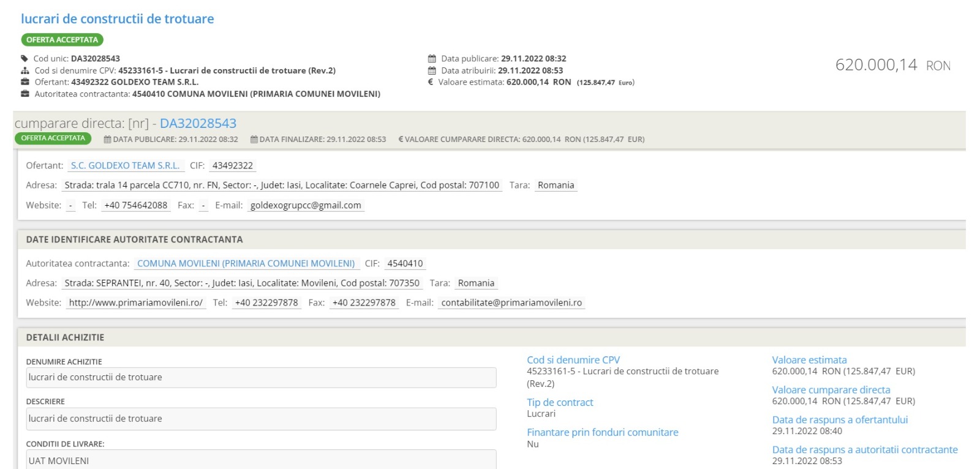
Task: Click the euro icon beside VALOARE CUMPARARE DIRECTA
Action: coord(401,140)
